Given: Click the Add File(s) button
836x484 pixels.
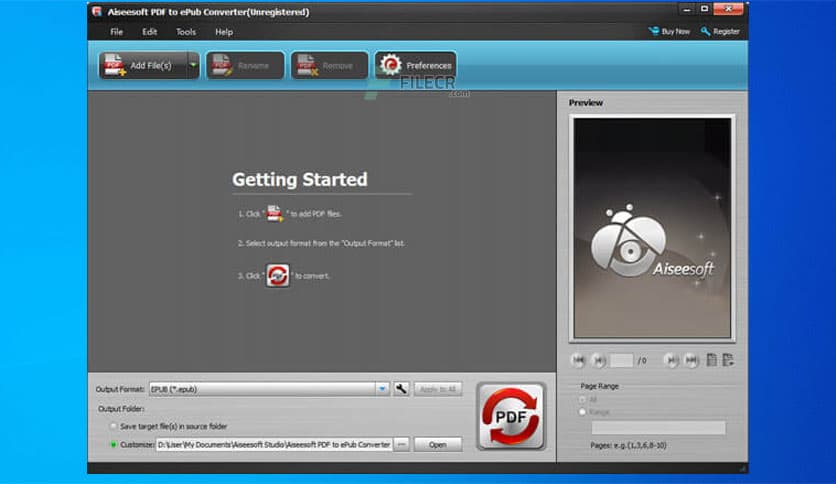Looking at the screenshot, I should tap(143, 66).
